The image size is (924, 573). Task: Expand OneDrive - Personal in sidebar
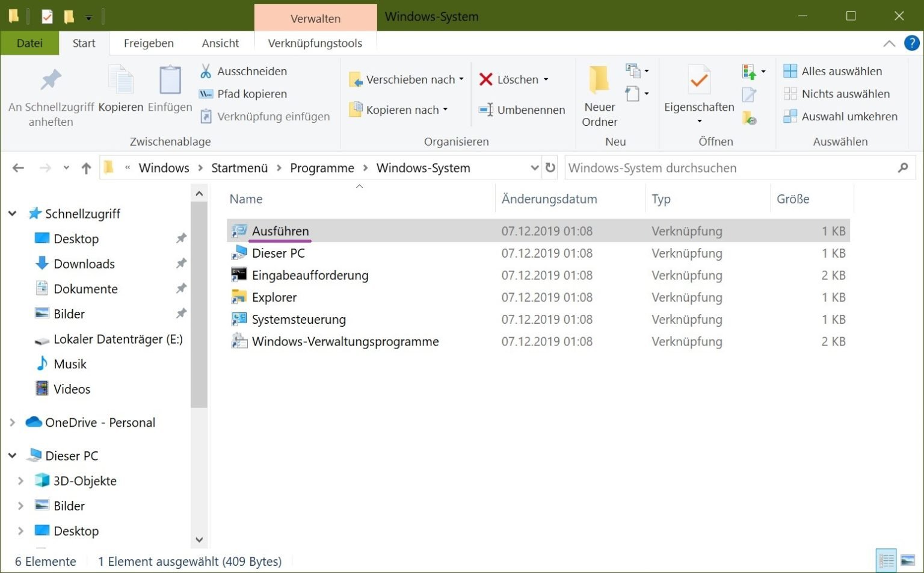click(12, 423)
